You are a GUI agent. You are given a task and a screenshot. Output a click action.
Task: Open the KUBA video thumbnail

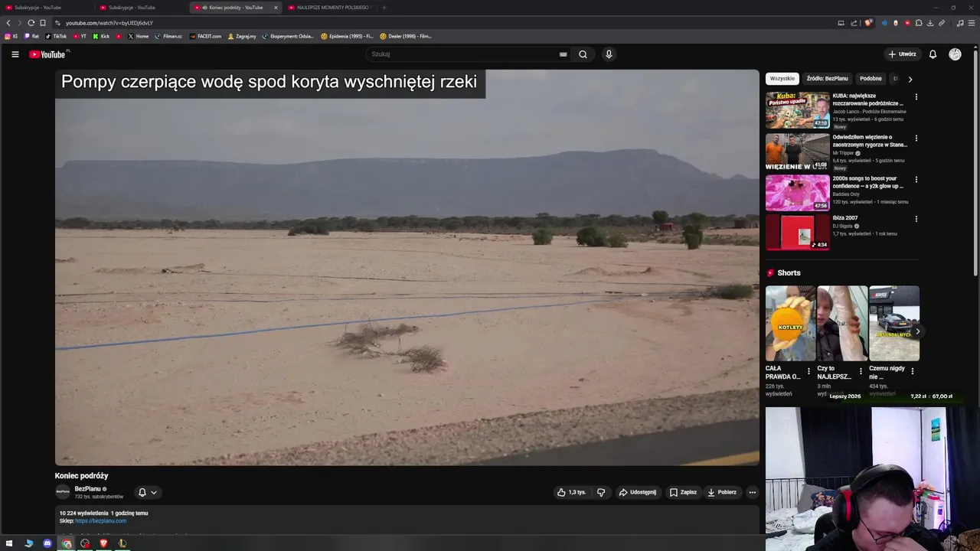click(x=798, y=110)
